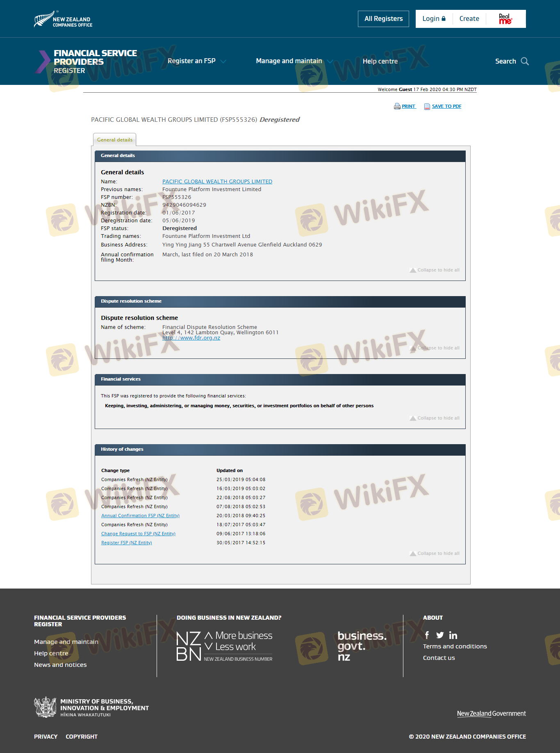Click the search magnifier icon
560x753 pixels.
click(525, 61)
